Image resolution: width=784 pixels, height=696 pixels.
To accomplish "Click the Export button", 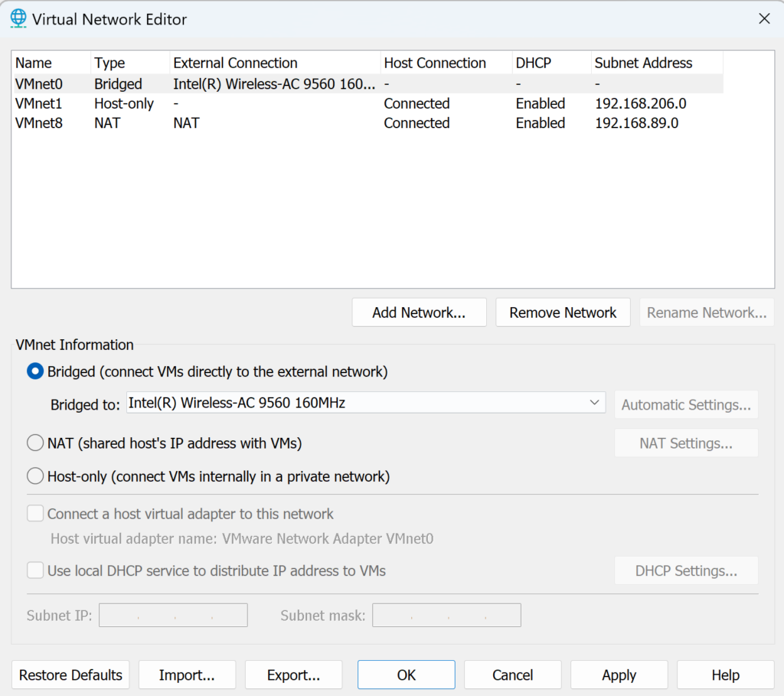I will tap(293, 675).
